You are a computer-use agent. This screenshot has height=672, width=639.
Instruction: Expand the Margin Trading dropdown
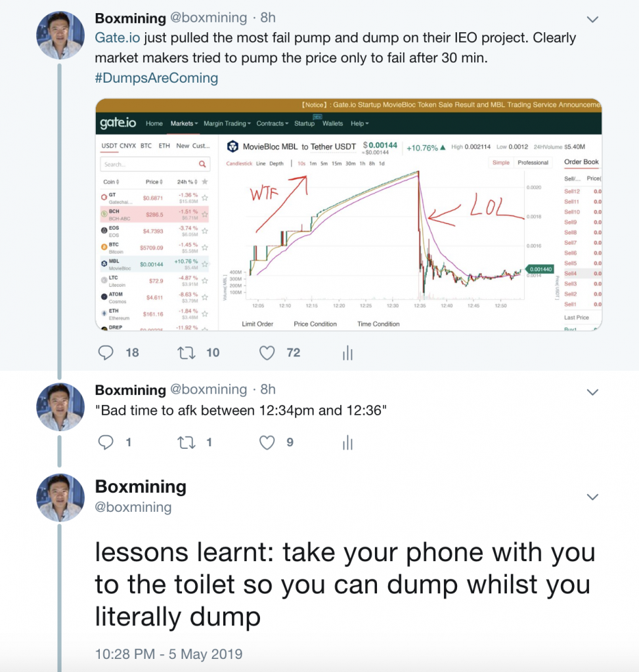pyautogui.click(x=225, y=123)
